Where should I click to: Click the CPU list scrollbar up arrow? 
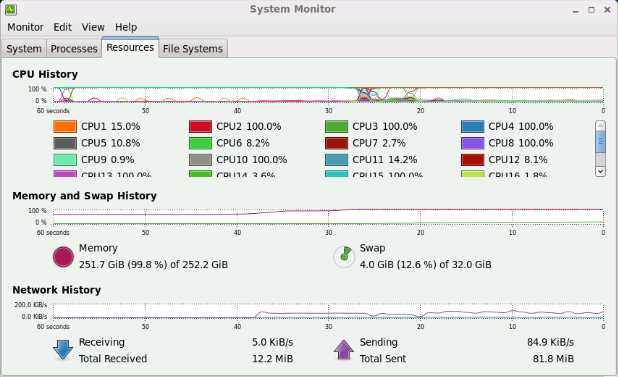click(x=600, y=126)
